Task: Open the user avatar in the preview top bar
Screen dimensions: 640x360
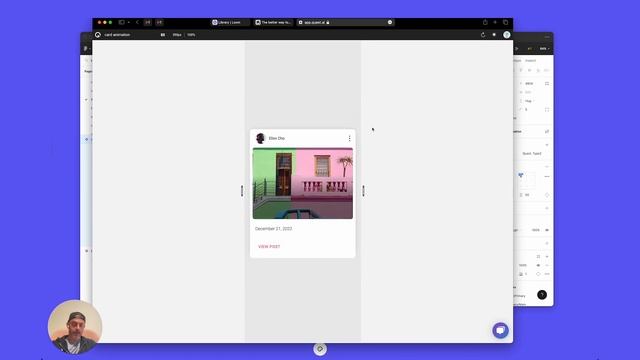Action: (x=507, y=35)
